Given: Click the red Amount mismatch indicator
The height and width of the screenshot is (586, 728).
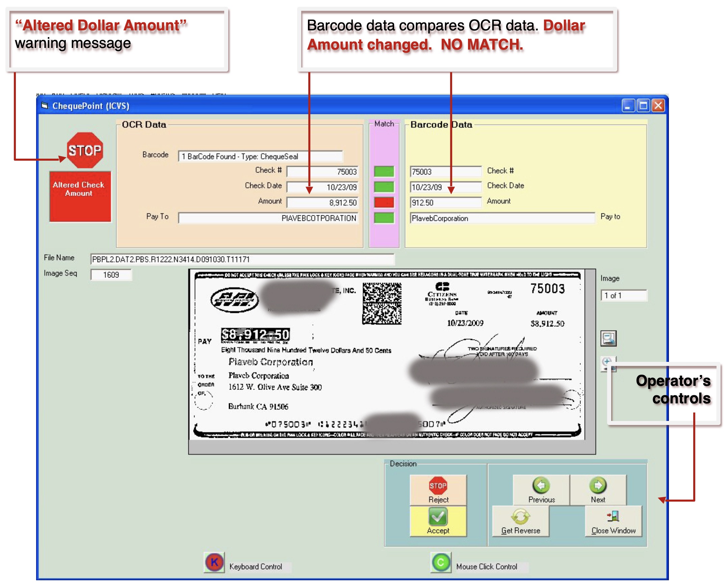Looking at the screenshot, I should 384,203.
